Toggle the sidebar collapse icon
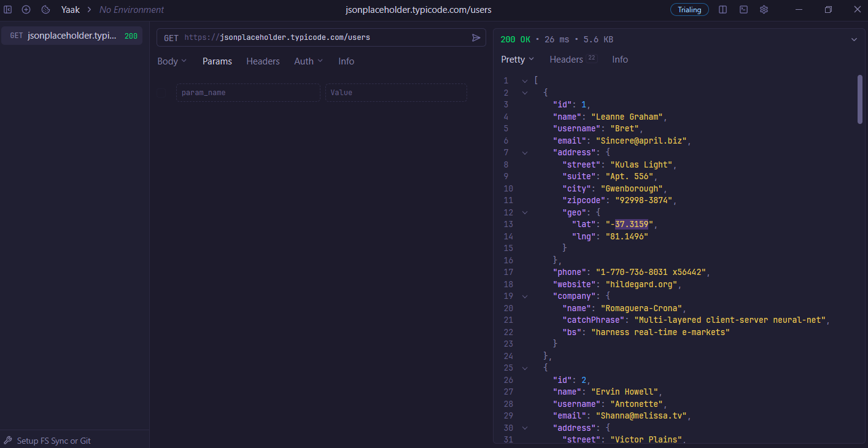This screenshot has width=868, height=448. coord(8,10)
